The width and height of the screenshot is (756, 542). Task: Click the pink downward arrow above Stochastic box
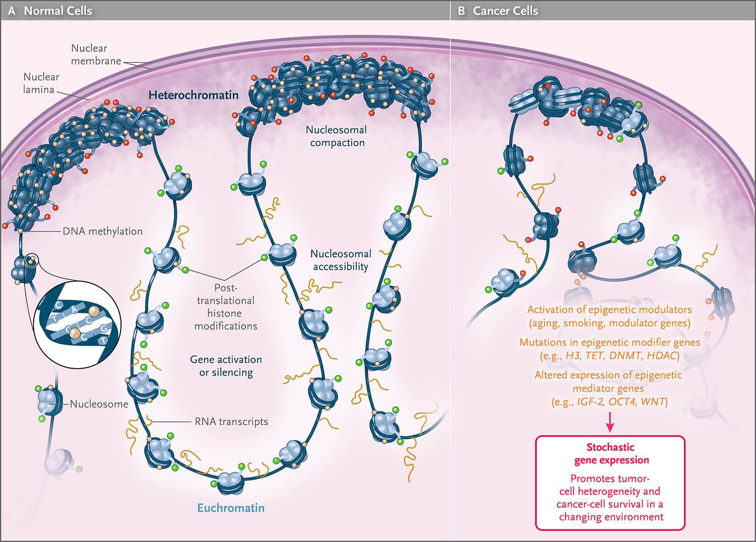click(610, 422)
